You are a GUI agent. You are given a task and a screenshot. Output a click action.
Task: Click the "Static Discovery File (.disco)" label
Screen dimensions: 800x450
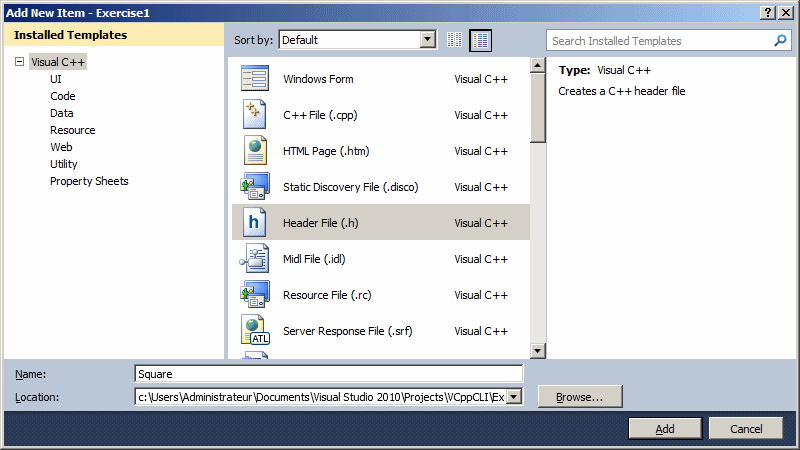(x=351, y=187)
